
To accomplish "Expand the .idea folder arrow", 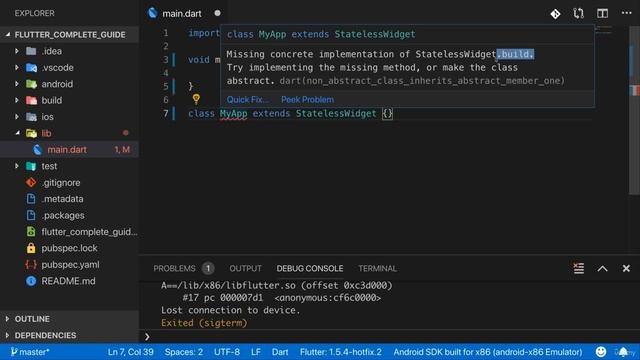I will click(x=17, y=51).
